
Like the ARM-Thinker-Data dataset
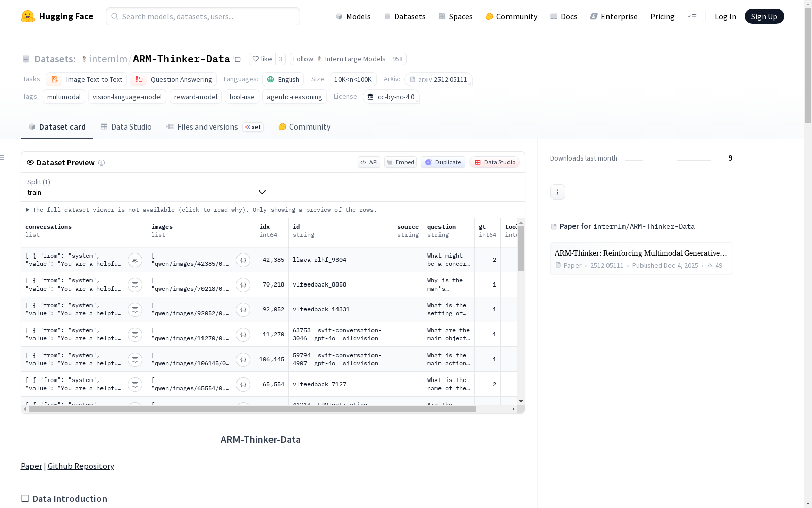262,59
